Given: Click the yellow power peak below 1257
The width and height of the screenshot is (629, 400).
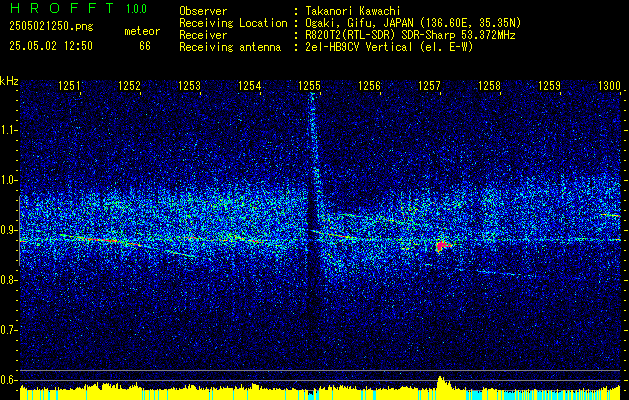Looking at the screenshot, I should pos(442,382).
